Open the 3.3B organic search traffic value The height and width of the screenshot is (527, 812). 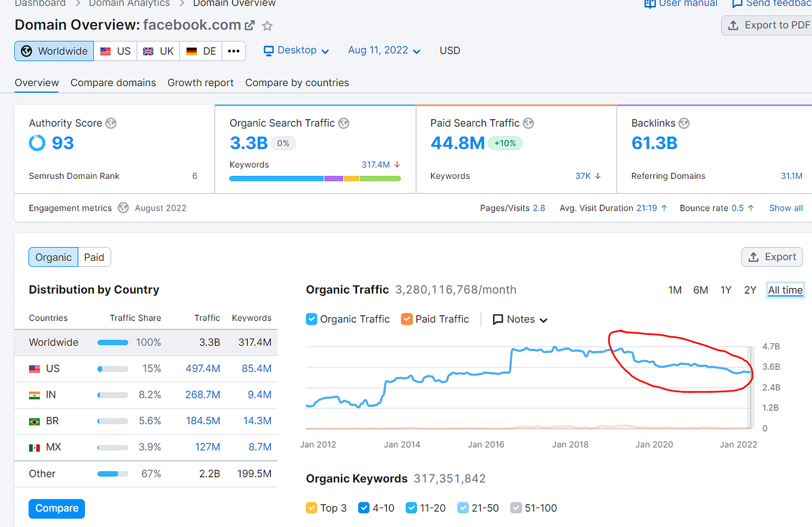coord(248,143)
